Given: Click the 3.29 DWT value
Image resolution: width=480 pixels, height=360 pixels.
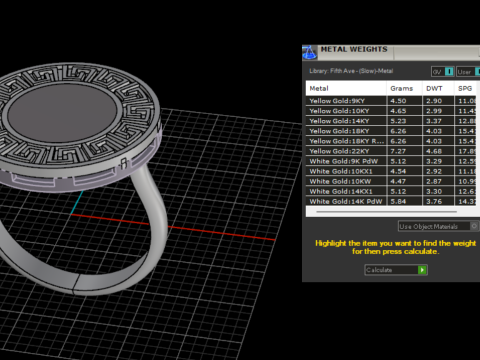Looking at the screenshot, I should [x=434, y=161].
